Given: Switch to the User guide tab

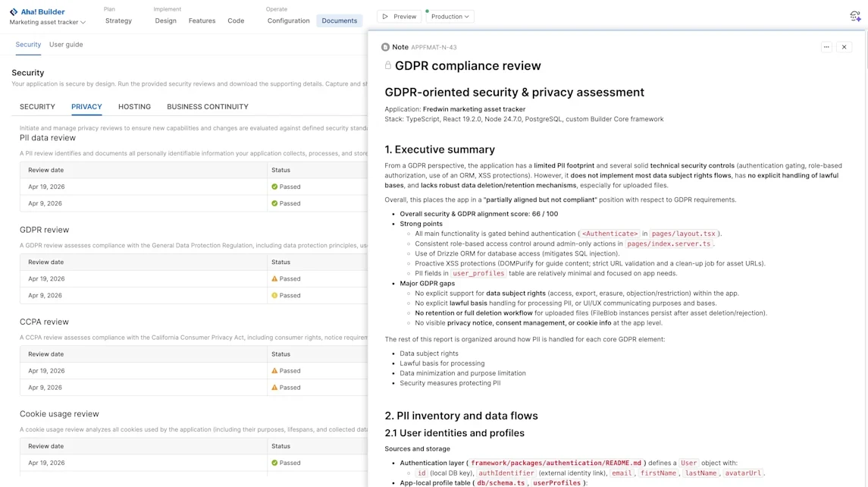Looking at the screenshot, I should [x=66, y=44].
